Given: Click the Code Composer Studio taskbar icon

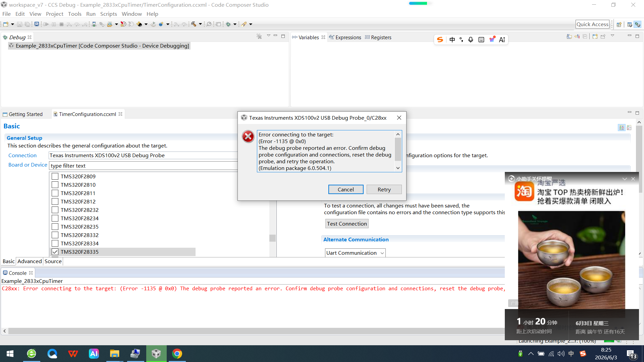Looking at the screenshot, I should 156,354.
